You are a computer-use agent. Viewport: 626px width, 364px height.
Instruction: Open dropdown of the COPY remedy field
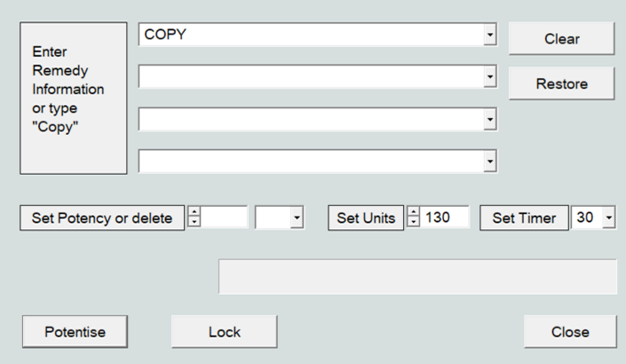coord(489,36)
